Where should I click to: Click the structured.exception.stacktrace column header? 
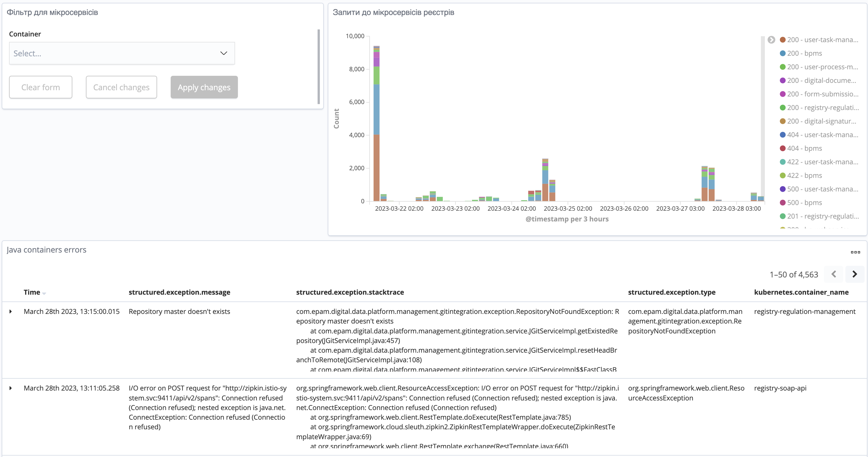click(350, 292)
